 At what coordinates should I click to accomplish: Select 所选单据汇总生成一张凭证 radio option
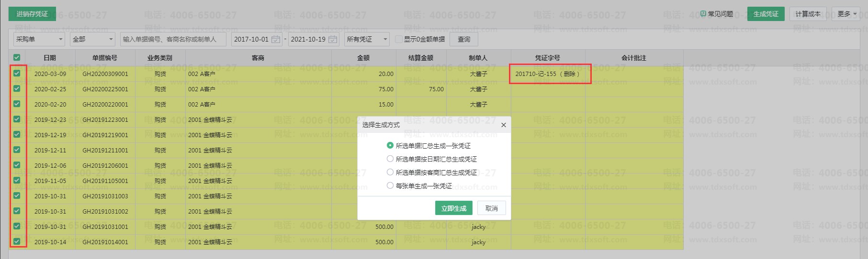[390, 145]
